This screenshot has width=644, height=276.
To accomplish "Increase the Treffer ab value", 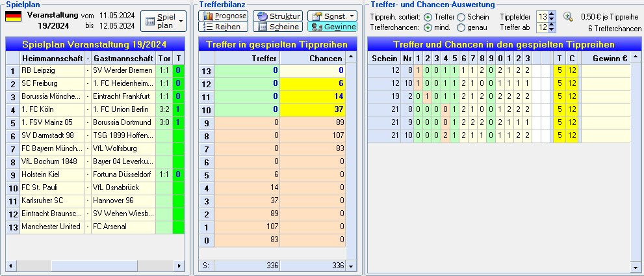I will [x=552, y=25].
